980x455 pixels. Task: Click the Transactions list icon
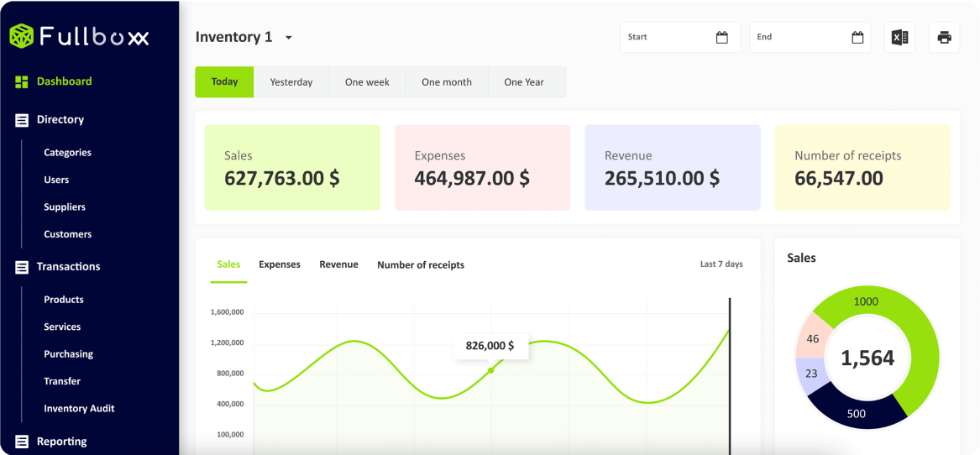(22, 267)
